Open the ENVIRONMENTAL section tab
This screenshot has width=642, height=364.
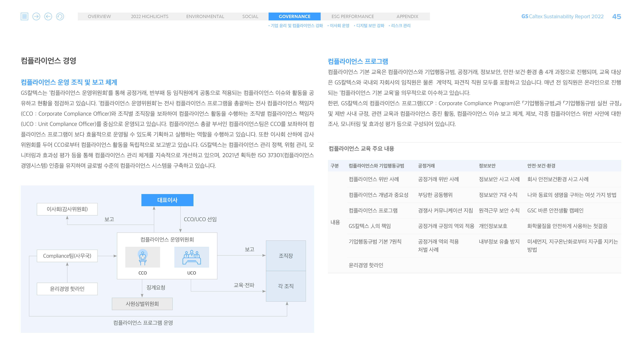[x=205, y=16]
